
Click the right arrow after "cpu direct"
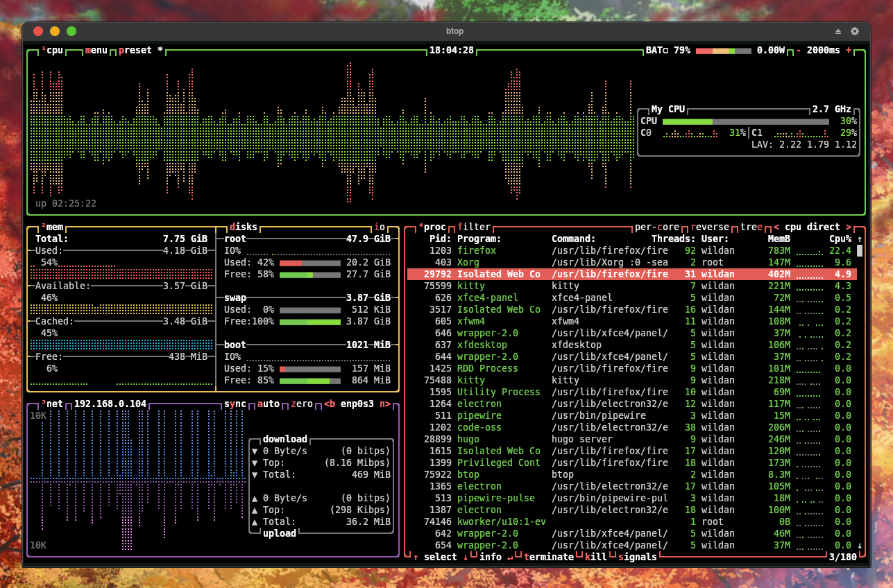pos(849,227)
